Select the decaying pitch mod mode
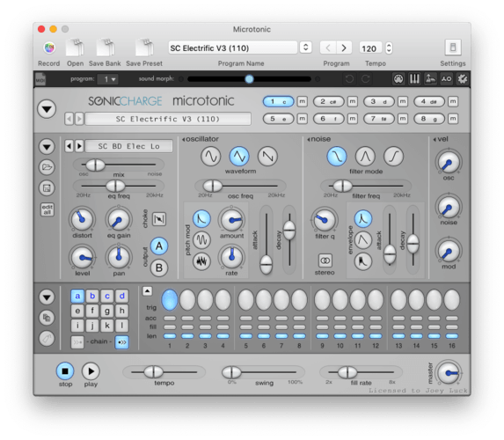This screenshot has height=440, width=504. tap(201, 219)
